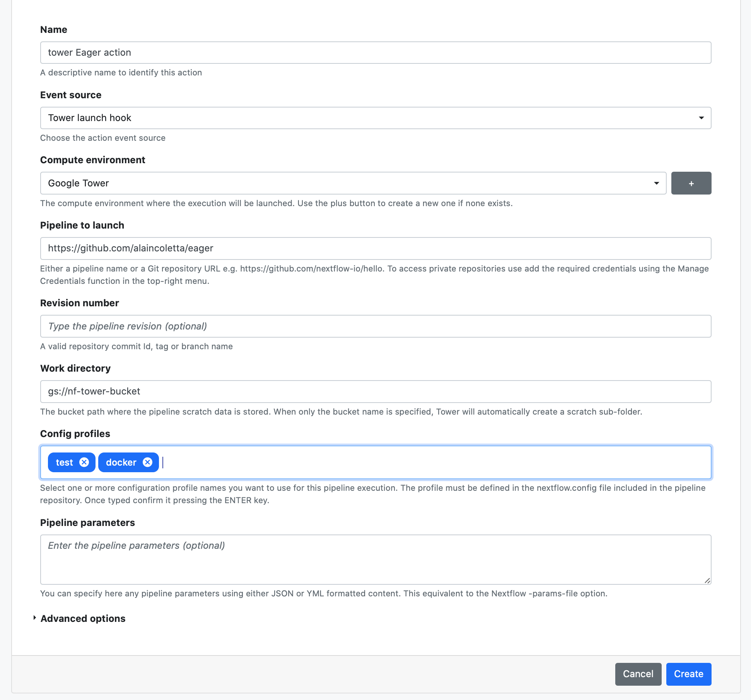Click the plus button to add compute environment
751x700 pixels.
tap(691, 183)
